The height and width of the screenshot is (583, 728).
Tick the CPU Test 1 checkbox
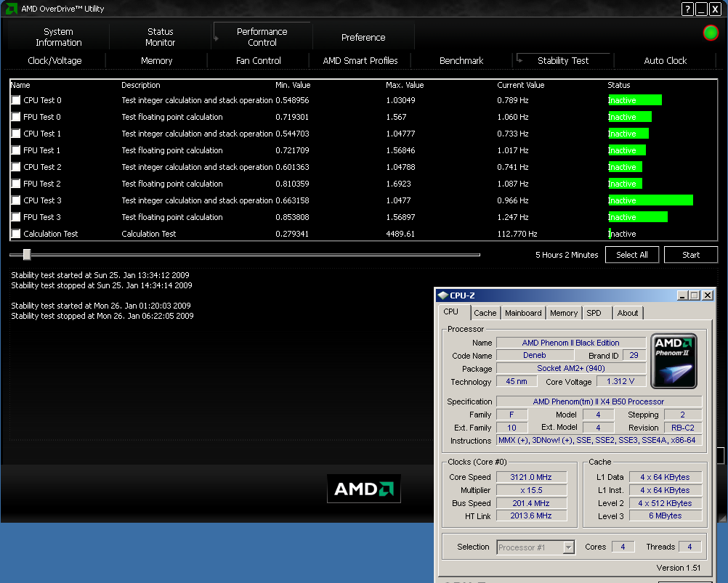16,134
